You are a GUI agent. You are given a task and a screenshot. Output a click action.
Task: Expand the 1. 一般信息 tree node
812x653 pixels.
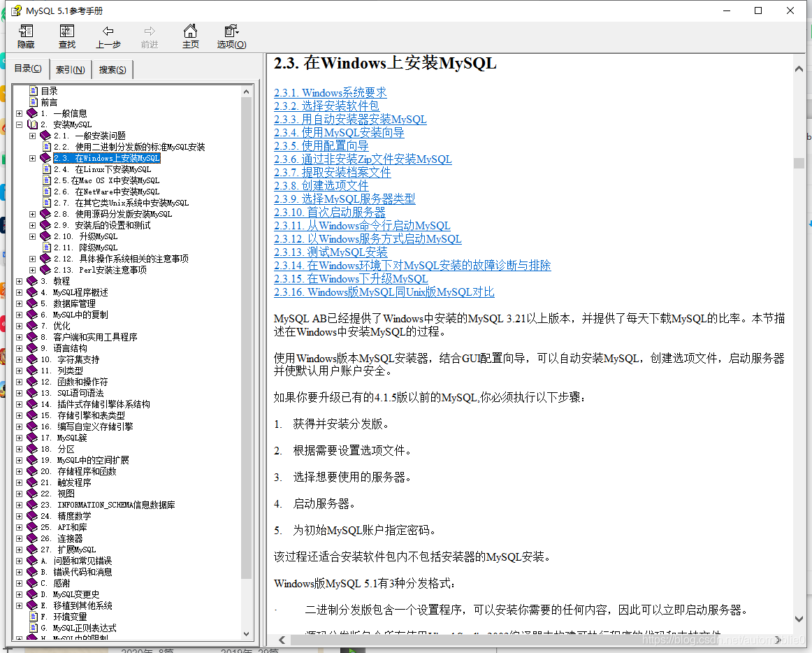19,113
